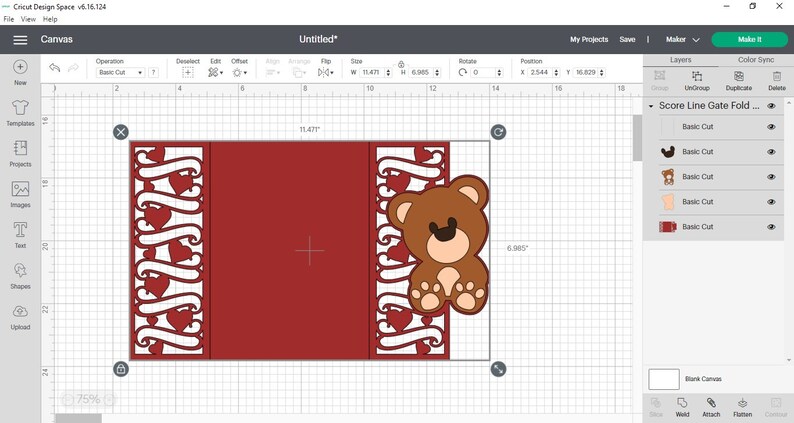Redo the last action
Screen dimensions: 794x423
pyautogui.click(x=73, y=68)
